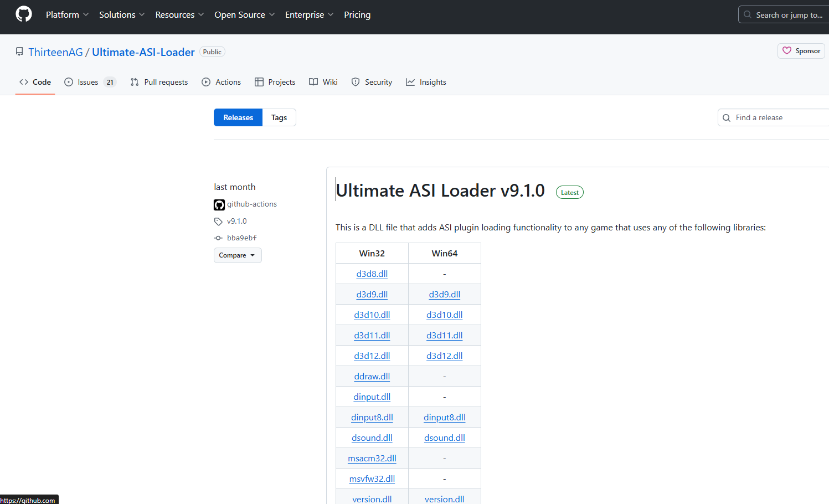Click the GitHub logo icon

point(24,14)
